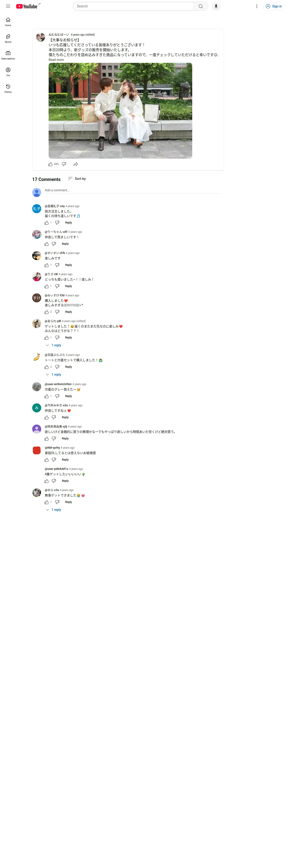Expand 1 reply under @あられ-y8l comment
This screenshot has height=868, width=289.
coord(54,345)
